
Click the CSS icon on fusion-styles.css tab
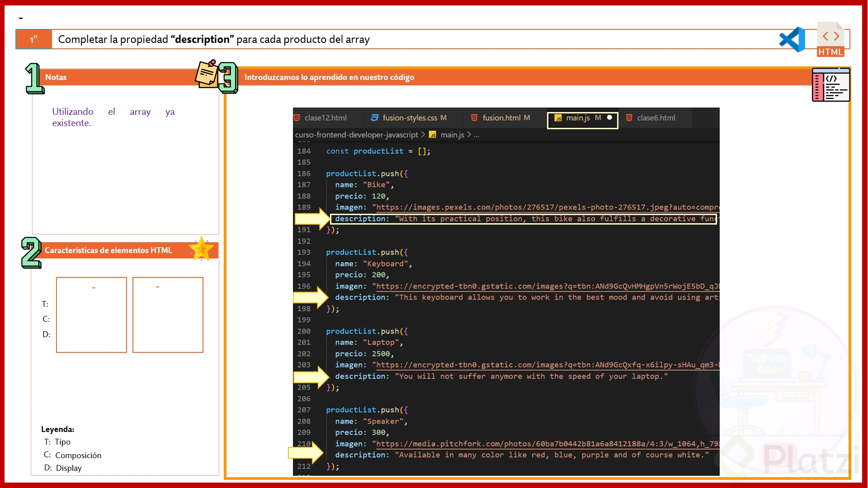[x=374, y=118]
